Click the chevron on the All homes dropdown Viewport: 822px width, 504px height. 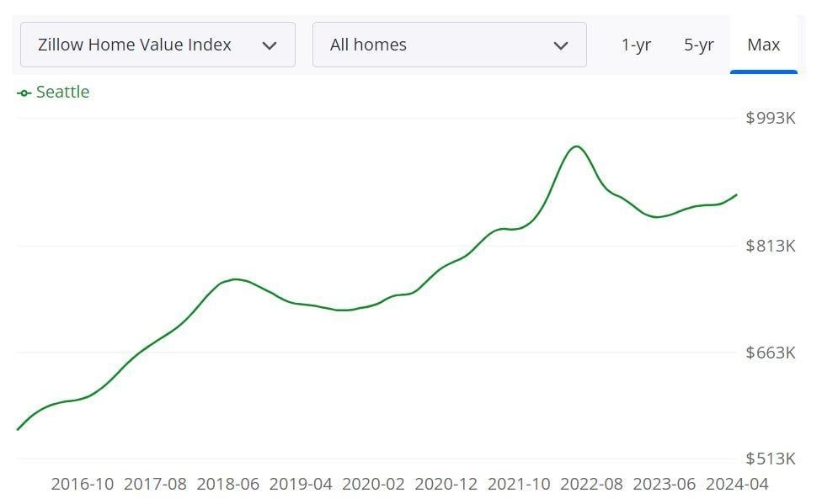[563, 45]
